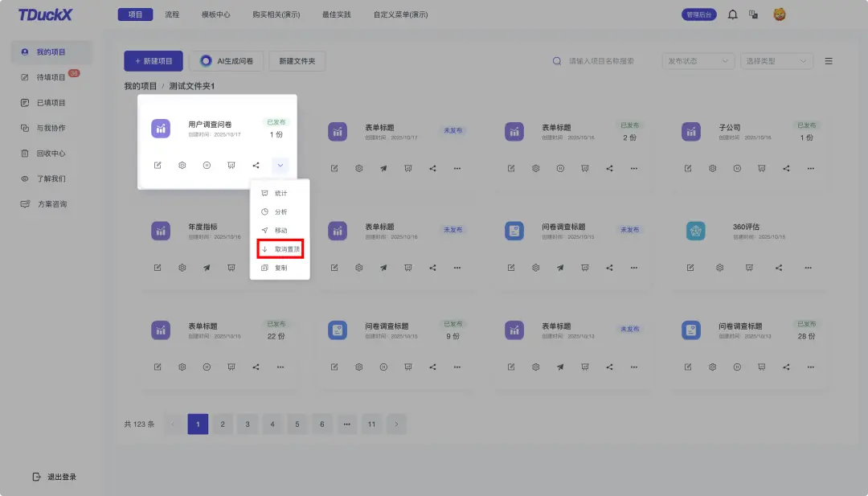Click share icon on 360评估 card
Screen dimensions: 868x496
click(x=779, y=268)
